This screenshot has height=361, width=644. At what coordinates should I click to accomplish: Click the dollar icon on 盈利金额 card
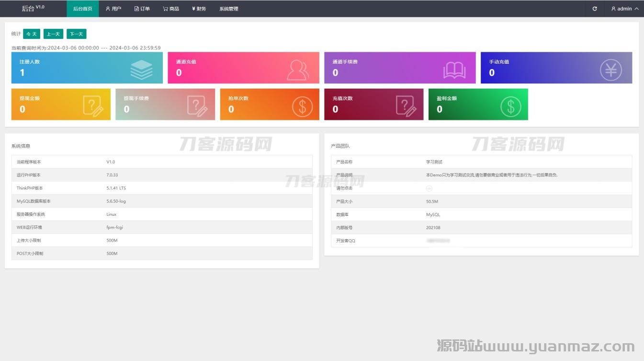pyautogui.click(x=510, y=106)
